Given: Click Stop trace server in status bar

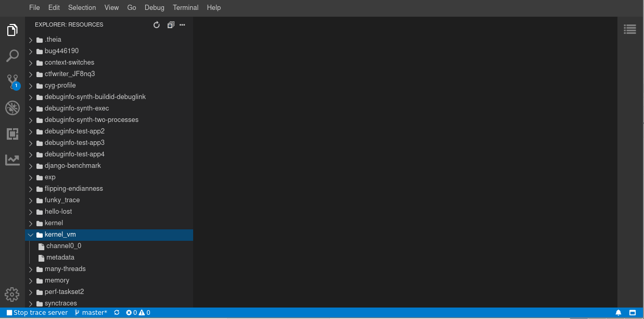Looking at the screenshot, I should (36, 312).
